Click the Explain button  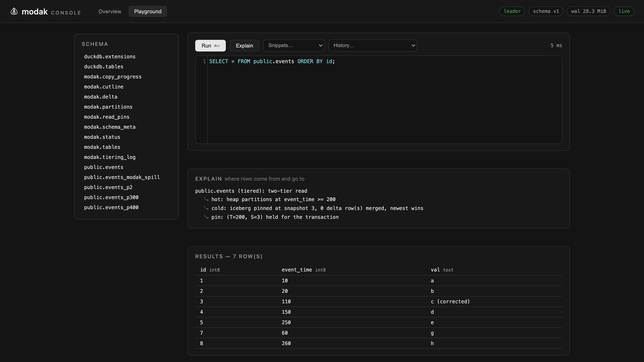pos(244,46)
